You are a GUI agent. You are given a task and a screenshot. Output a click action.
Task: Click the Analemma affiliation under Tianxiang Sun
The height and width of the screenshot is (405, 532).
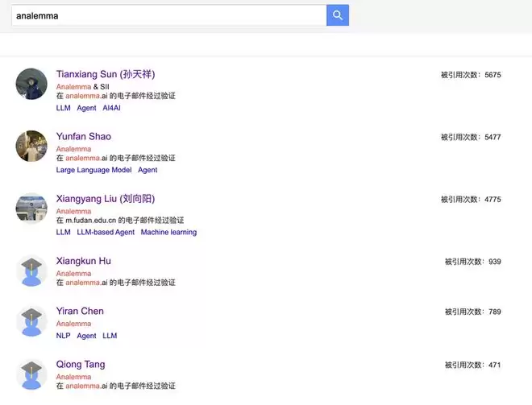(x=73, y=86)
